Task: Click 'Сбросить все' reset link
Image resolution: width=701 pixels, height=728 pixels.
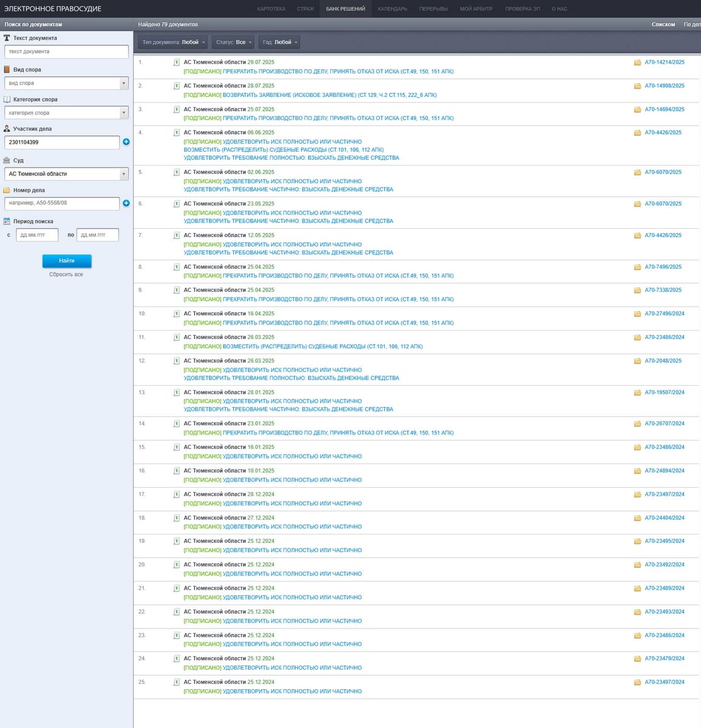Action: tap(66, 275)
